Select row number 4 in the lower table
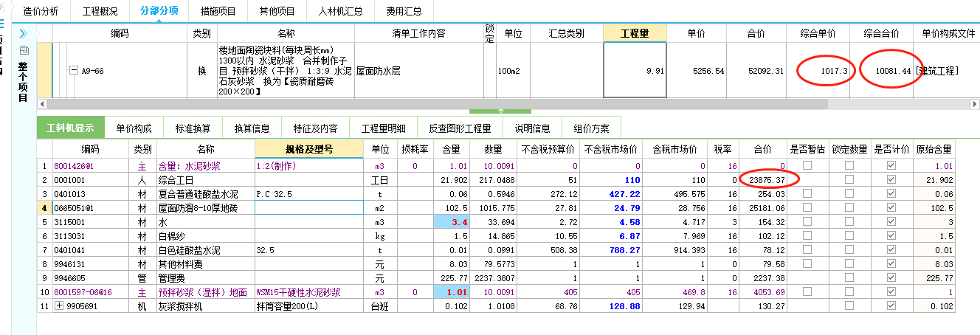 (x=44, y=207)
